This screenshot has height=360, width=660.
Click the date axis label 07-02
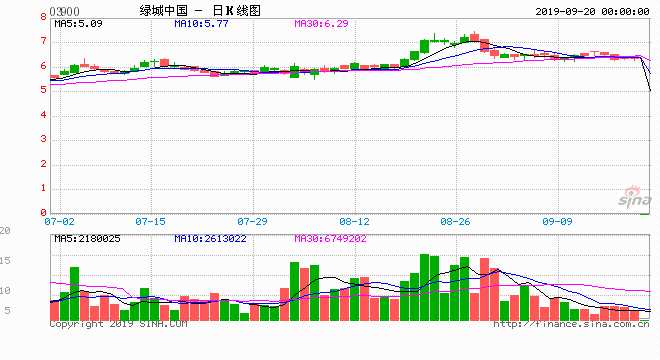tap(59, 221)
